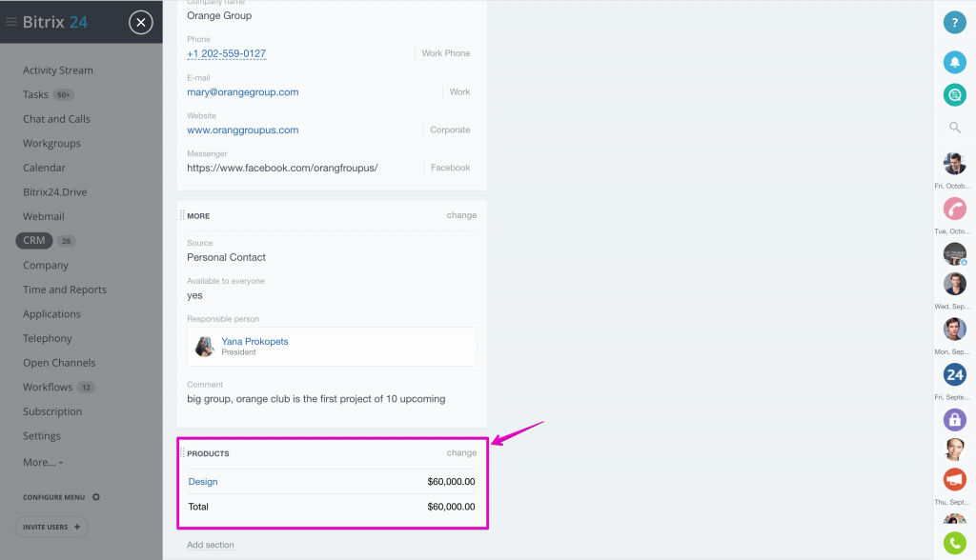The width and height of the screenshot is (976, 560).
Task: Click CONFIGURE MENU label
Action: point(53,497)
